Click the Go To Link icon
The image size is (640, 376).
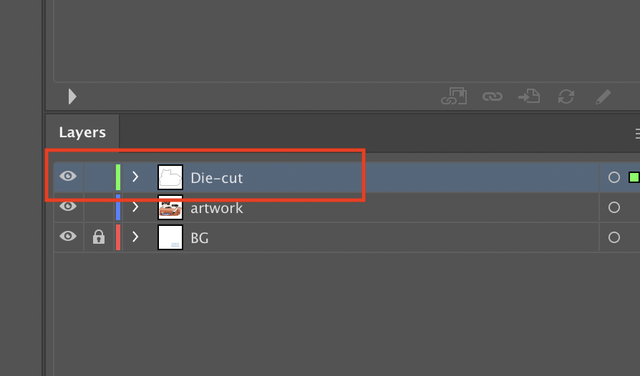click(x=529, y=97)
